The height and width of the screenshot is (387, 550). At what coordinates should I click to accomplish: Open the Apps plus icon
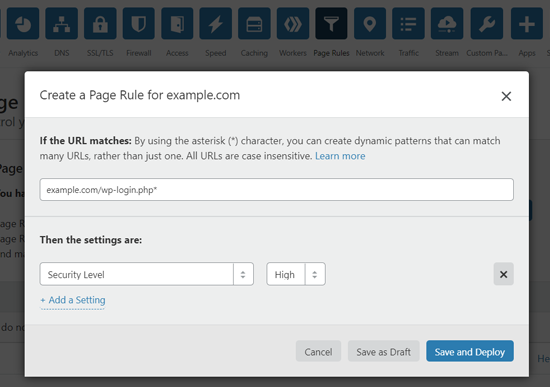[x=527, y=24]
